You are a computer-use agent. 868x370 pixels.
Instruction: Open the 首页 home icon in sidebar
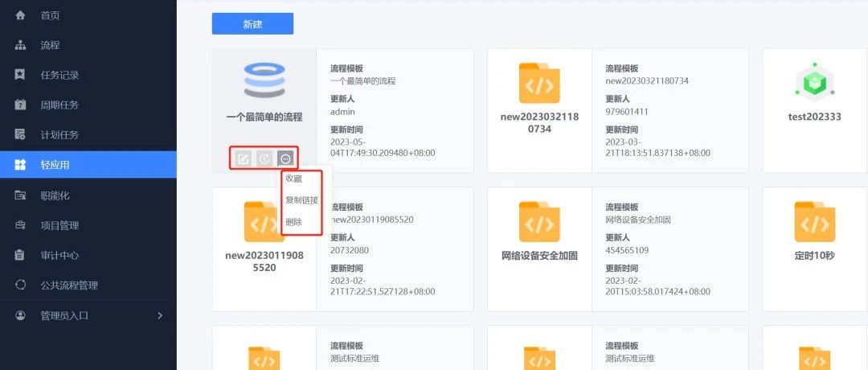pyautogui.click(x=20, y=15)
